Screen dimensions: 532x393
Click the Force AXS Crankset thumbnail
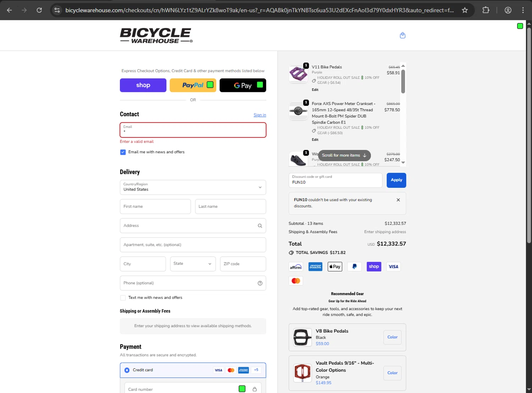pos(298,111)
